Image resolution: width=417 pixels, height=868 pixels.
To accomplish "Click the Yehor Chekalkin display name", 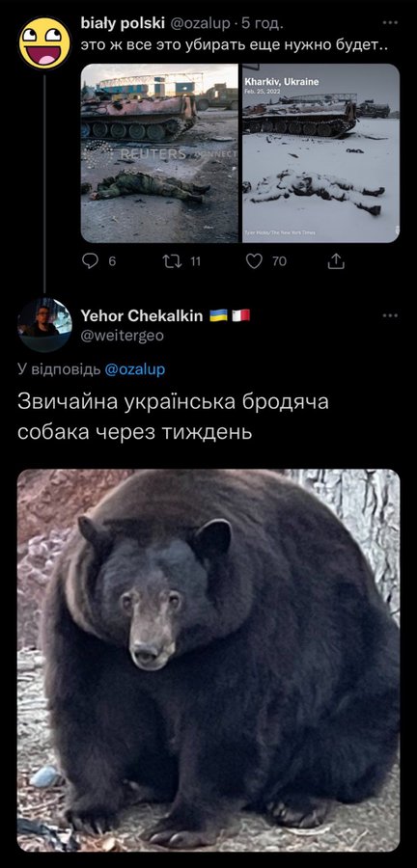I will pos(142,316).
